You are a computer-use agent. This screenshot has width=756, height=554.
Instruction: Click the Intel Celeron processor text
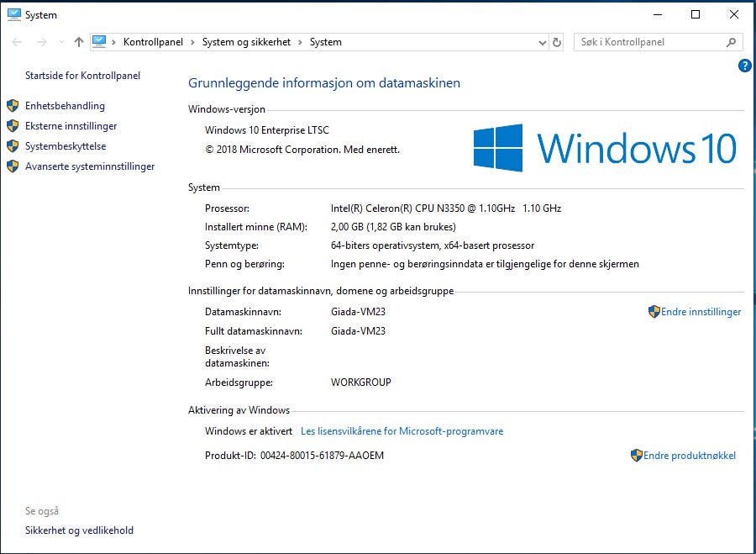pyautogui.click(x=446, y=208)
